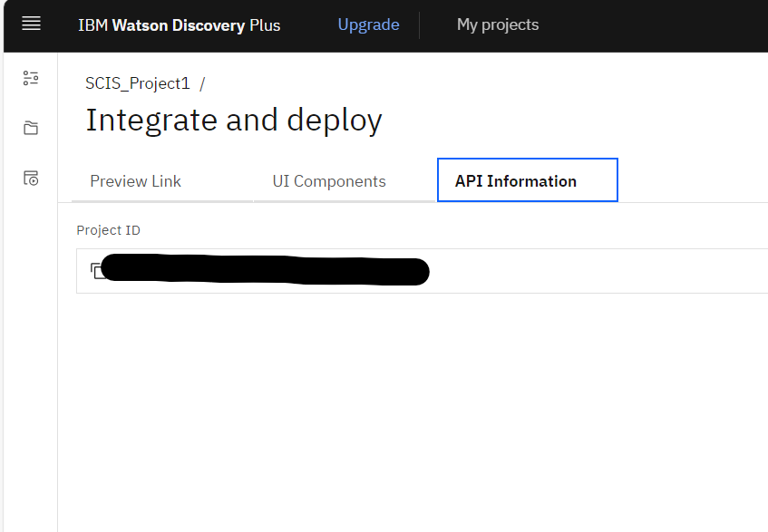Open the hamburger navigation menu
Image resolution: width=768 pixels, height=532 pixels.
tap(31, 24)
